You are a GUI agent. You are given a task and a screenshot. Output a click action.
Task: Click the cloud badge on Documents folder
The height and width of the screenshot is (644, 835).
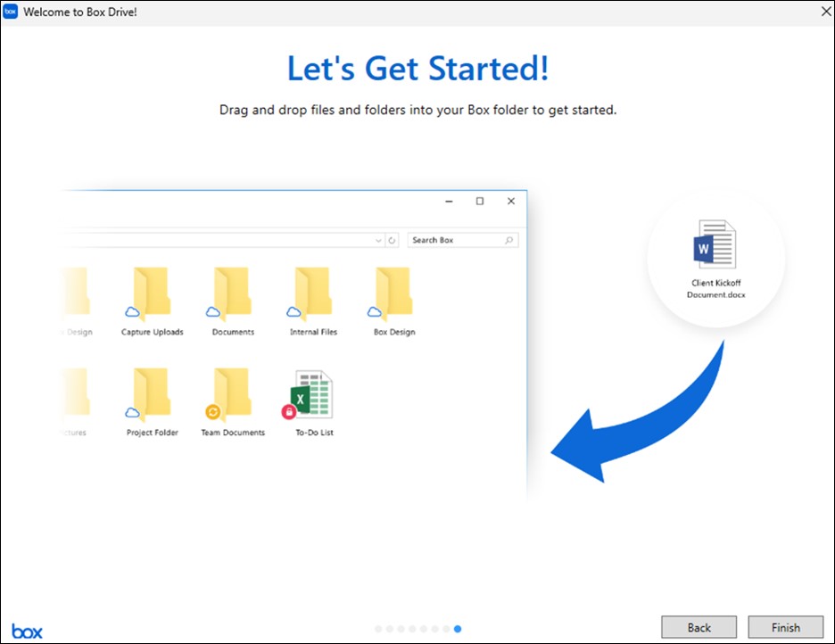point(213,311)
